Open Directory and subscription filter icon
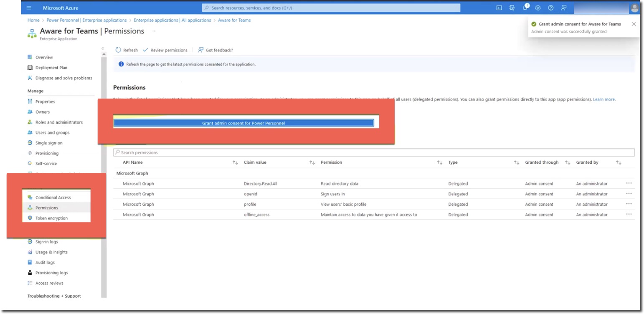This screenshot has width=644, height=314. [512, 8]
